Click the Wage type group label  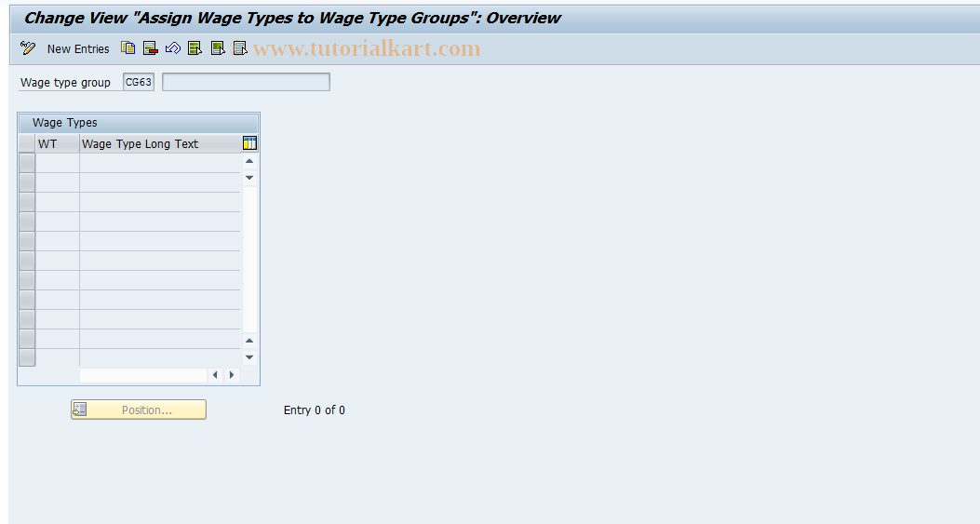click(x=66, y=83)
